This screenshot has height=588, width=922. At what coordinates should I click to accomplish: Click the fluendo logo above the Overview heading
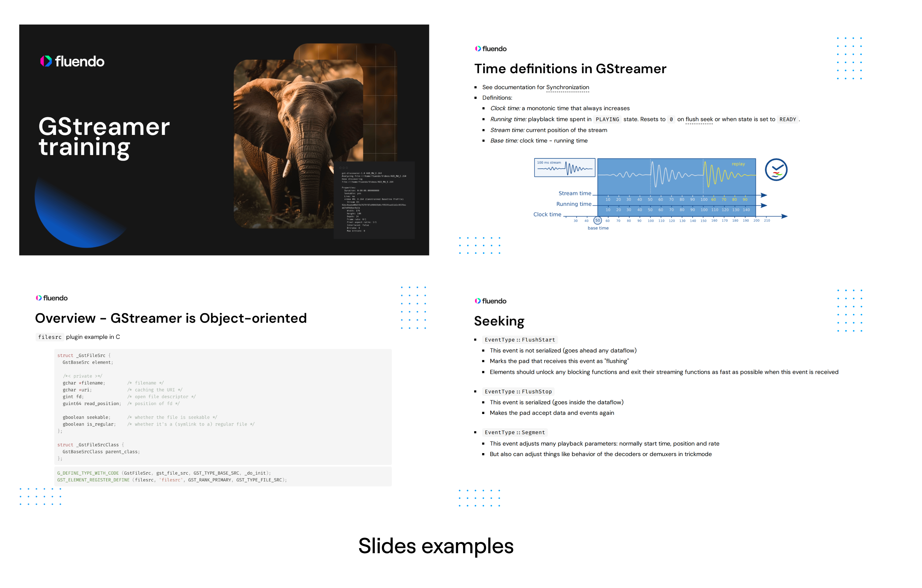click(x=52, y=298)
